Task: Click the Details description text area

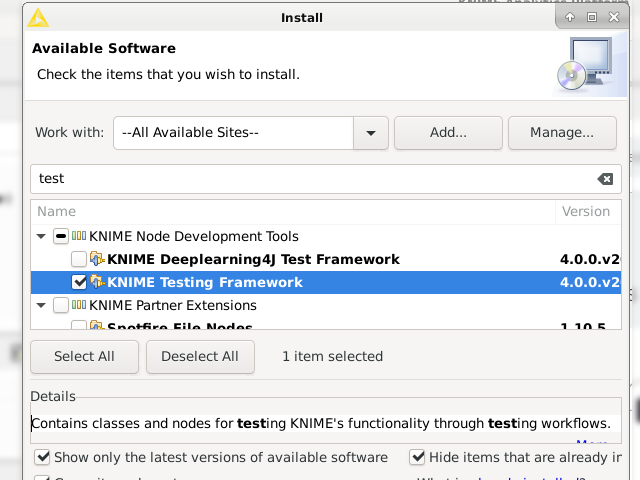Action: pos(326,424)
